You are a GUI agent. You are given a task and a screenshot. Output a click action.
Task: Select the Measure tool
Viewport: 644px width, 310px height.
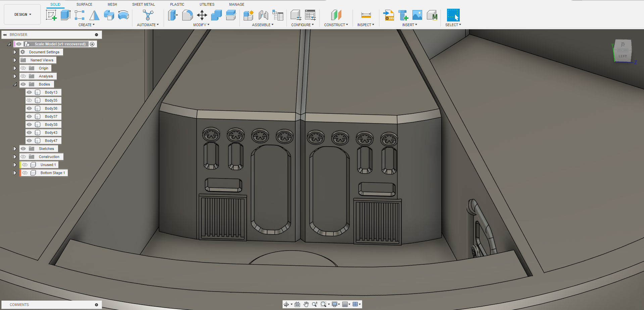point(366,15)
